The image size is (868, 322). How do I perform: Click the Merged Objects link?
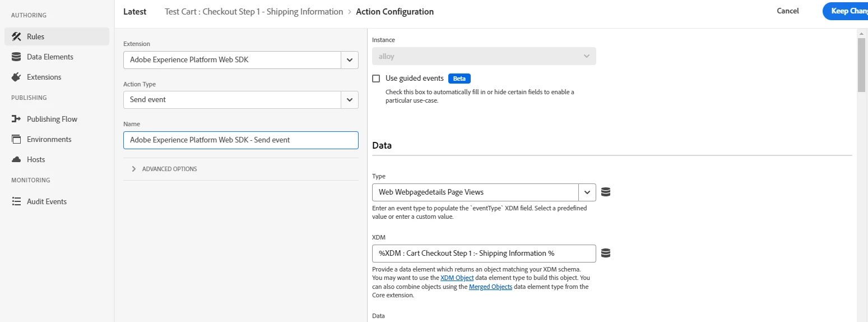click(x=490, y=287)
